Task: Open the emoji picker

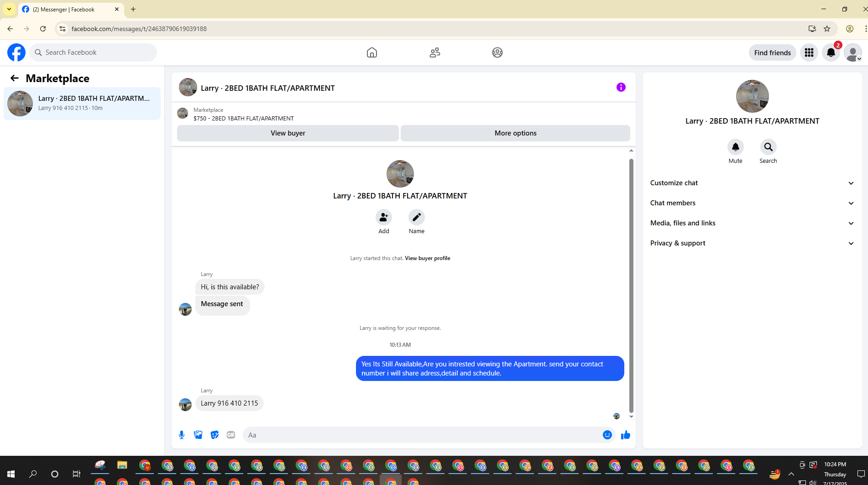Action: (x=607, y=435)
